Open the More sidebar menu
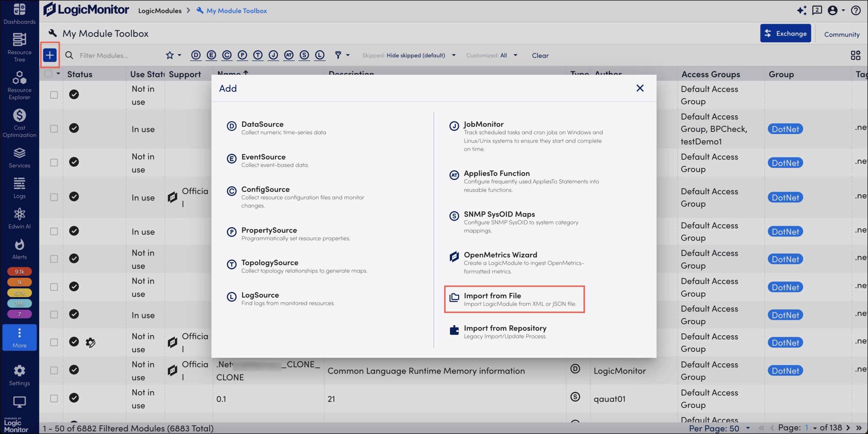Image resolution: width=868 pixels, height=434 pixels. 19,337
